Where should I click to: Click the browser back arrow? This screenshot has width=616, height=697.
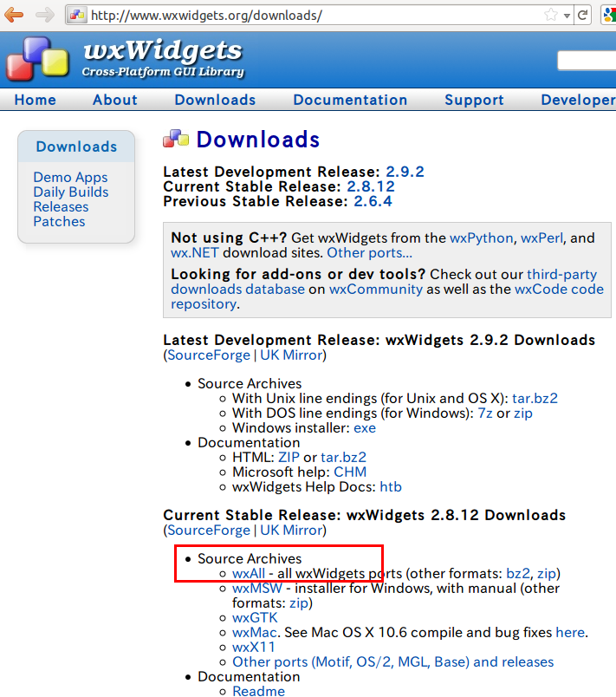(14, 15)
